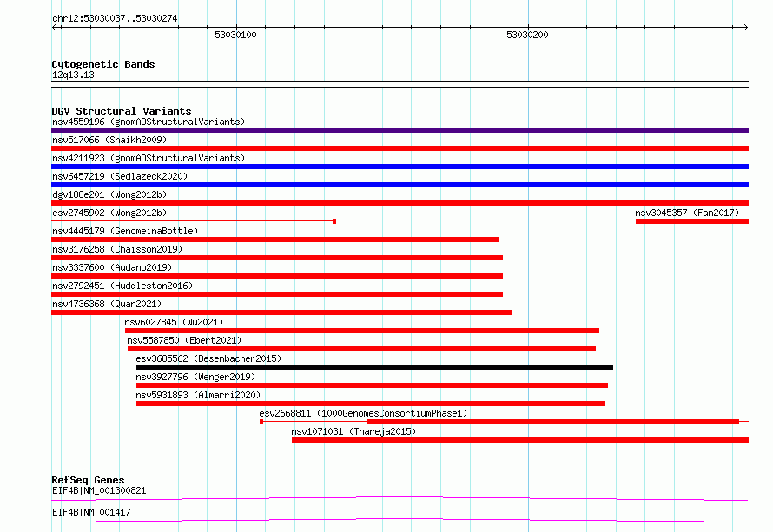Select the blue nsv6457219 variant bar
Viewport: 773px width, 532px height.
(400, 185)
